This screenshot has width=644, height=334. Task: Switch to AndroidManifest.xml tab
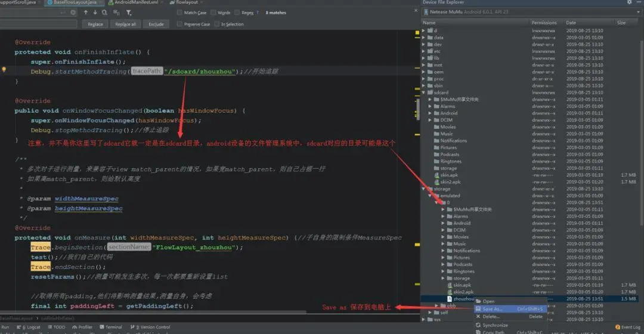click(x=134, y=2)
